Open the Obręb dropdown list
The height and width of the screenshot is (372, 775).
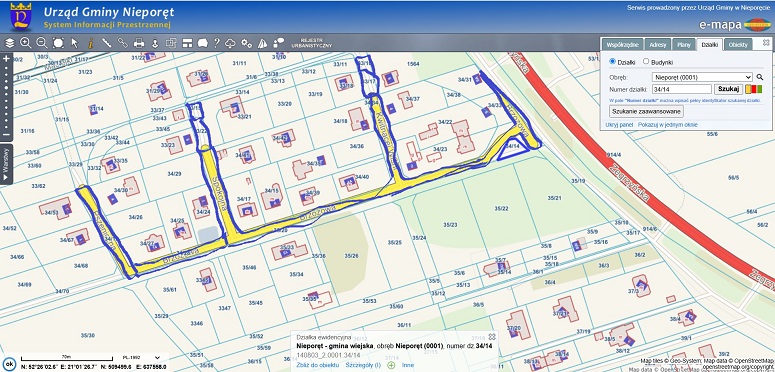(702, 77)
